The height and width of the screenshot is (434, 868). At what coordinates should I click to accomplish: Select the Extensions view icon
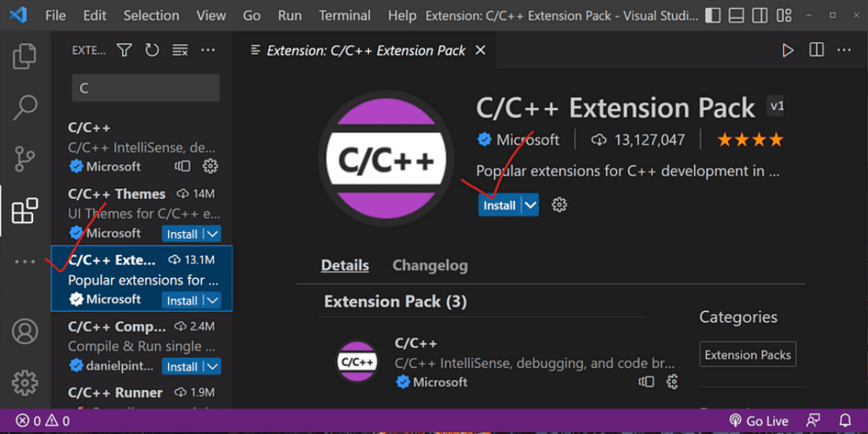coord(25,210)
